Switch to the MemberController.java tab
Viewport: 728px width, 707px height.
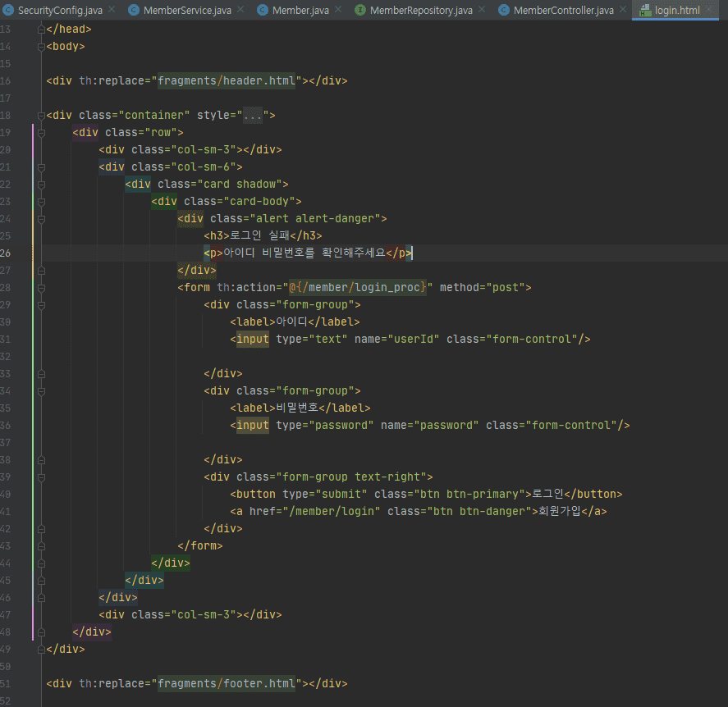tap(564, 10)
